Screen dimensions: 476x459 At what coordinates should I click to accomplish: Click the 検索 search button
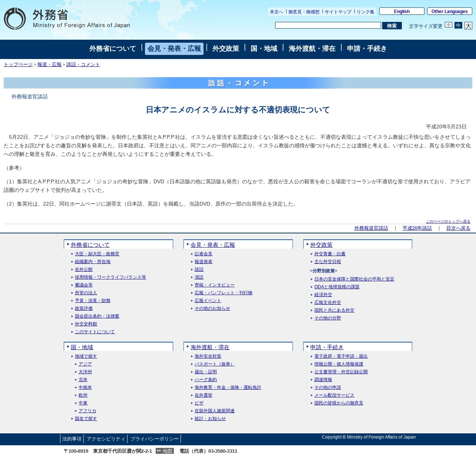pyautogui.click(x=392, y=26)
